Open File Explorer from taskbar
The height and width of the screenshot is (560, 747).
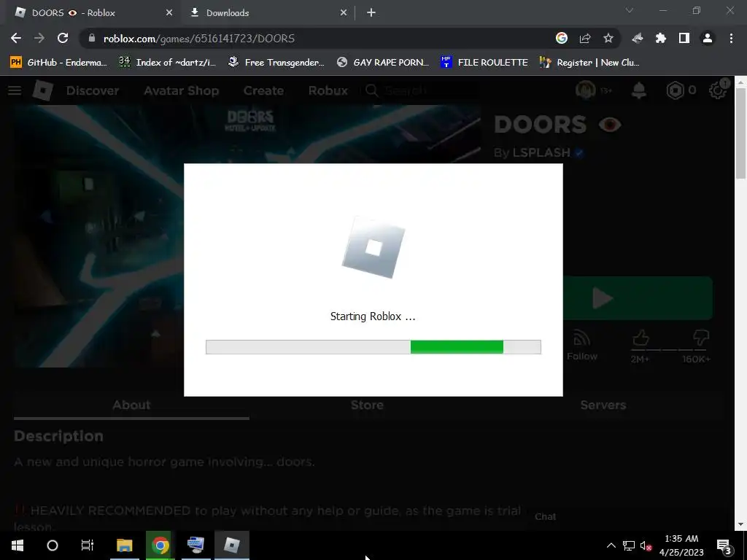click(x=124, y=545)
